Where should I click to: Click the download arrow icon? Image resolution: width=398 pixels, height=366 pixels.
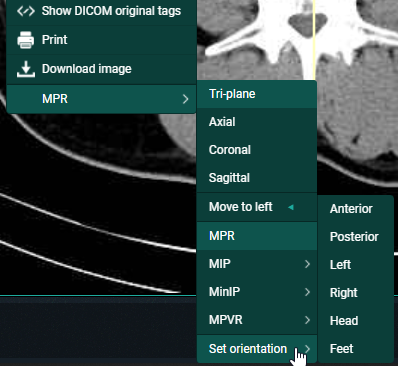pyautogui.click(x=26, y=69)
